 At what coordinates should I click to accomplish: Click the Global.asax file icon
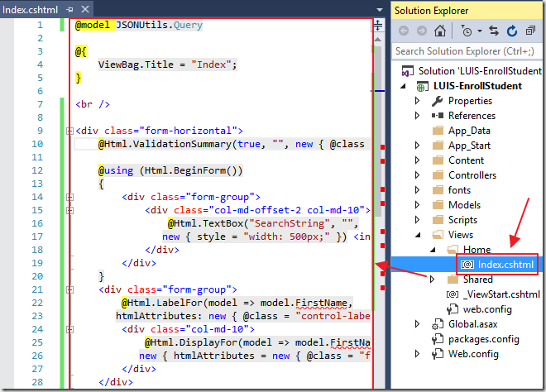pos(438,324)
